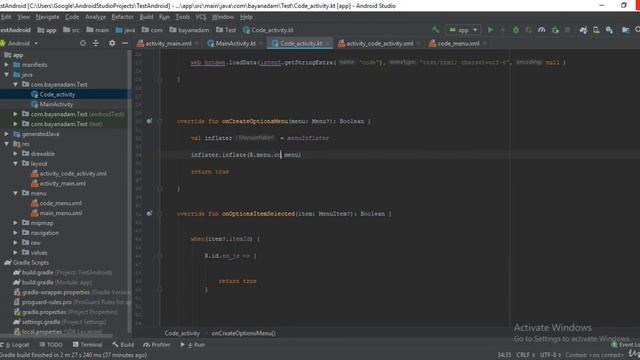Open the Profiler tool window
This screenshot has height=360, width=640.
(x=157, y=344)
